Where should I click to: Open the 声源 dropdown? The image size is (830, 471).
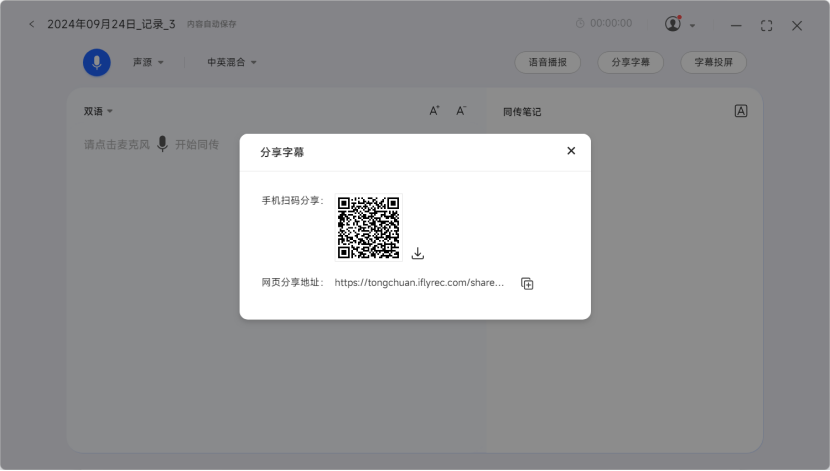pos(148,62)
